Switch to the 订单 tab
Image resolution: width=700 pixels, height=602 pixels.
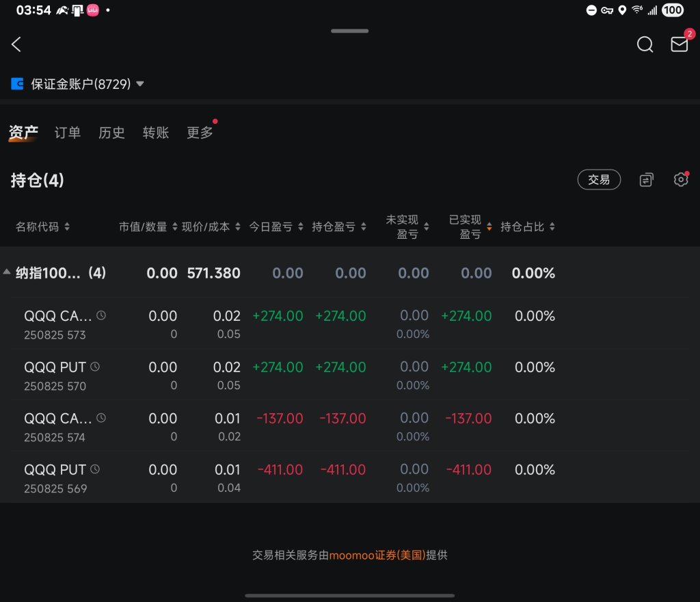pyautogui.click(x=68, y=132)
